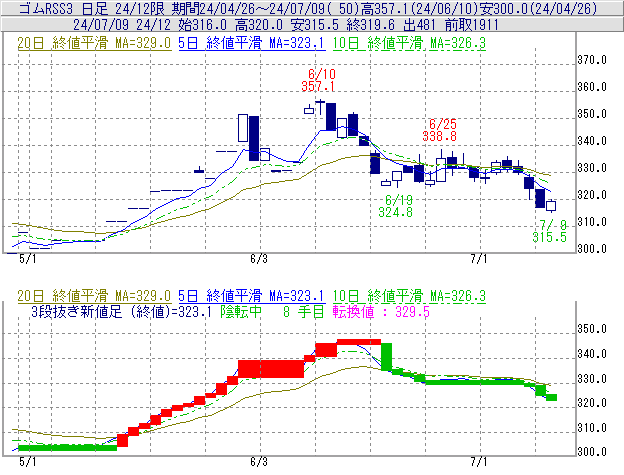624x475 pixels.
Task: Click the 6/10 357.1 high price label
Action: [318, 80]
